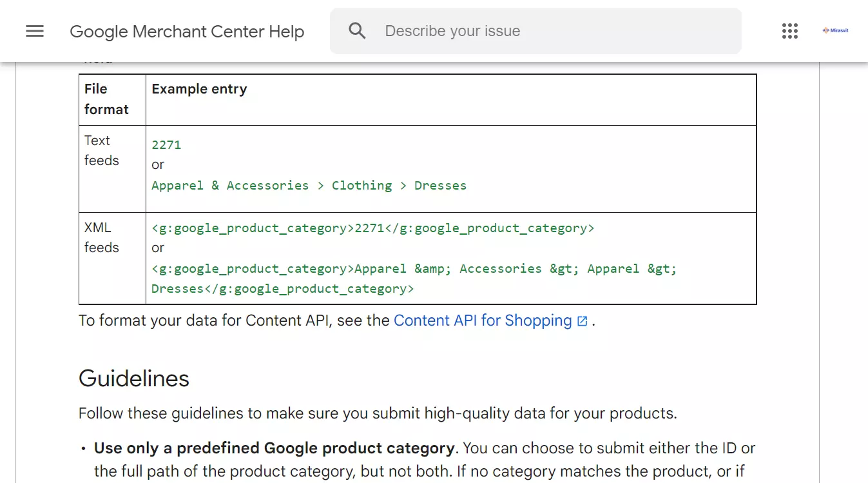Click the Follow these guidelines sentence
868x483 pixels.
click(378, 413)
